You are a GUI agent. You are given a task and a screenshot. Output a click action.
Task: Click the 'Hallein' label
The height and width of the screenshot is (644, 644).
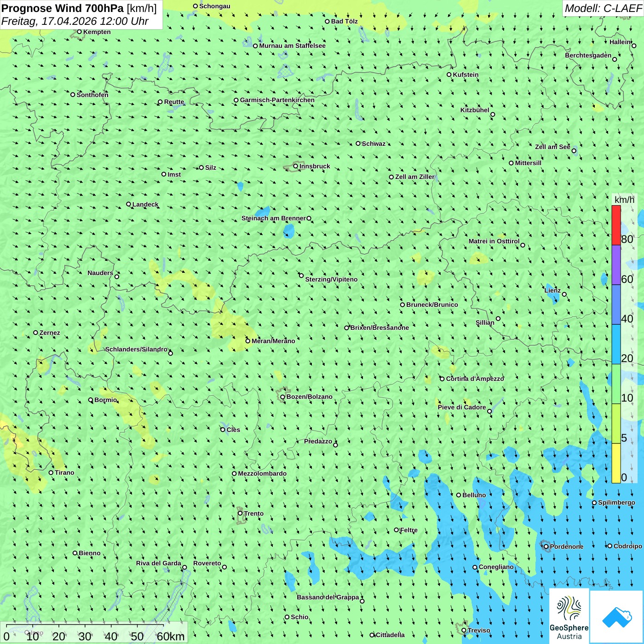tap(621, 42)
